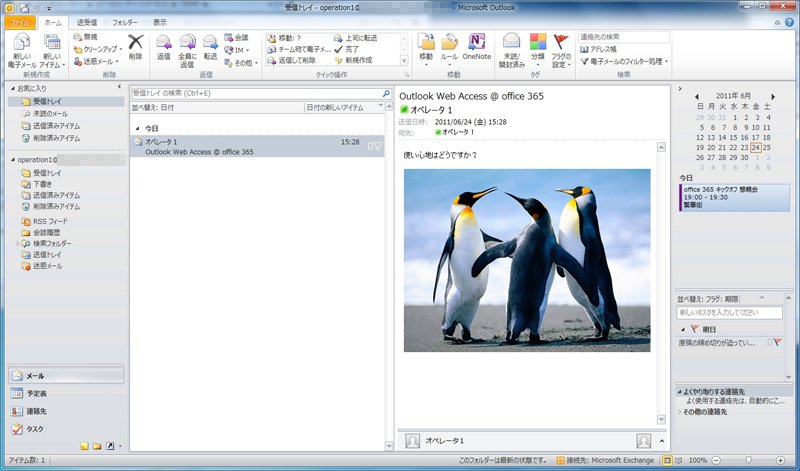Open the ファイル tab

[20, 22]
